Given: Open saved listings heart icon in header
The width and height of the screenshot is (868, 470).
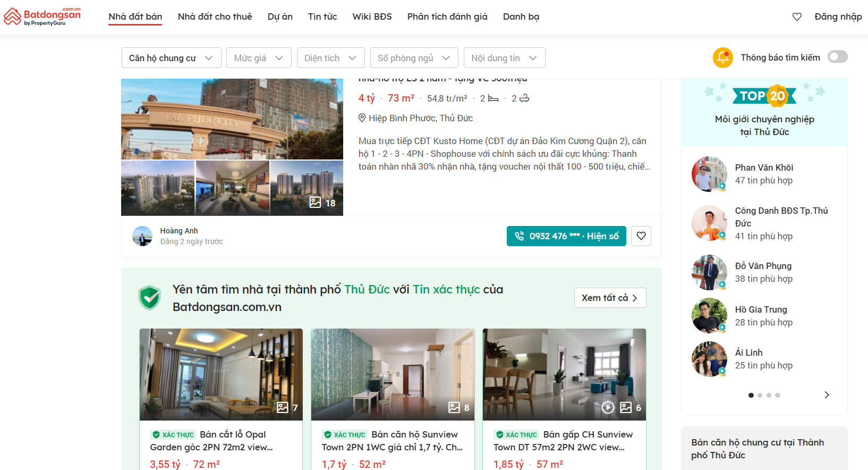Looking at the screenshot, I should point(797,17).
